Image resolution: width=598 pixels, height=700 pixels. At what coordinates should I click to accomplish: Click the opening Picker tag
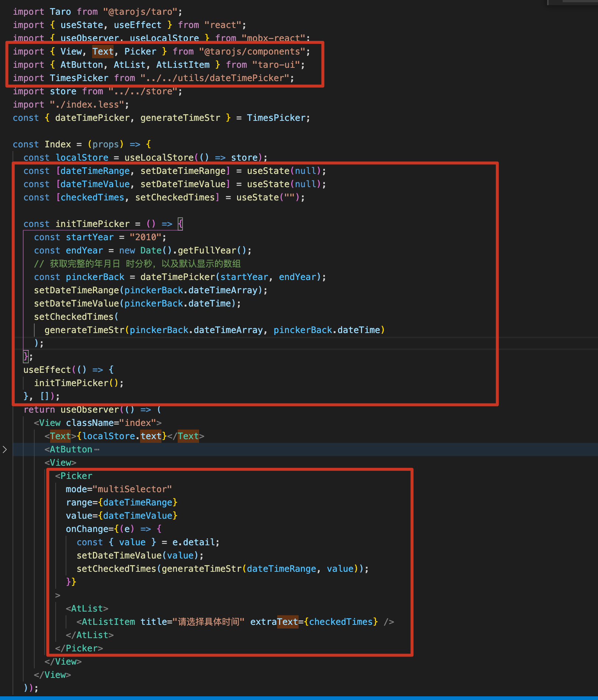(74, 476)
